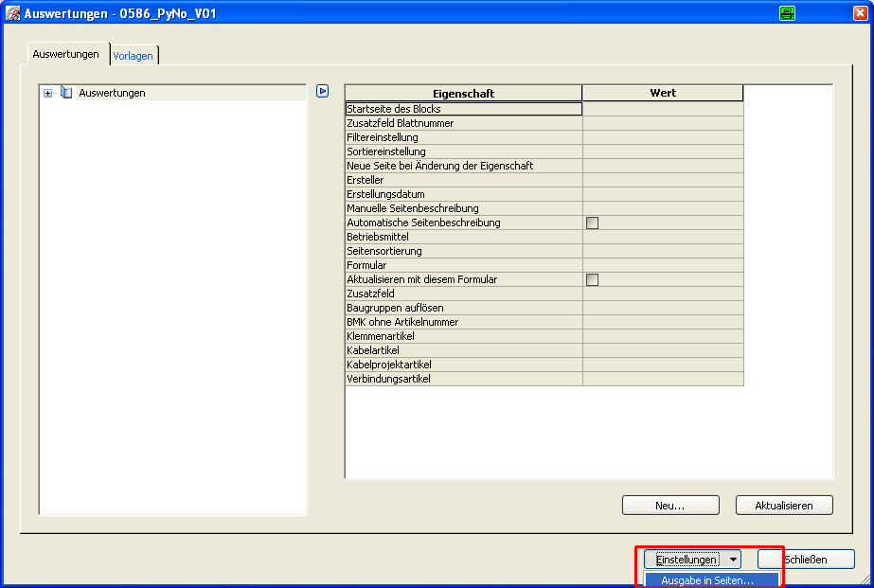Select the Seitensortierung property row
The image size is (874, 588).
tap(464, 251)
